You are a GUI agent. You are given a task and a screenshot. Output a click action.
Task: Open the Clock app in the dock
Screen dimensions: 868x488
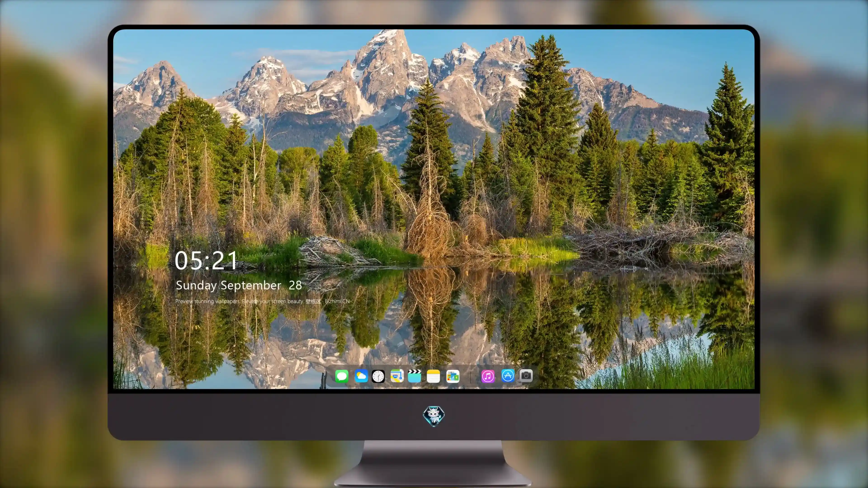click(378, 376)
